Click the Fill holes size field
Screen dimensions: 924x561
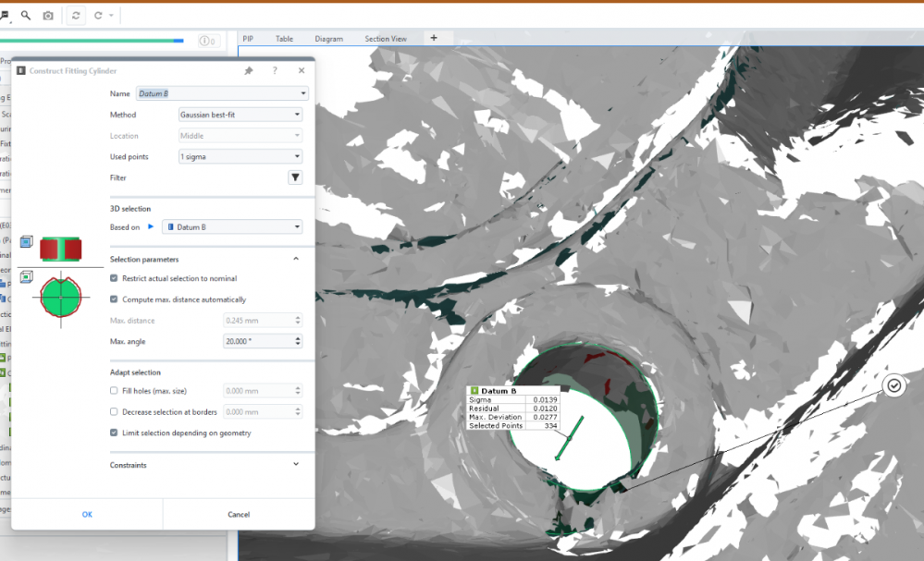[x=258, y=391]
